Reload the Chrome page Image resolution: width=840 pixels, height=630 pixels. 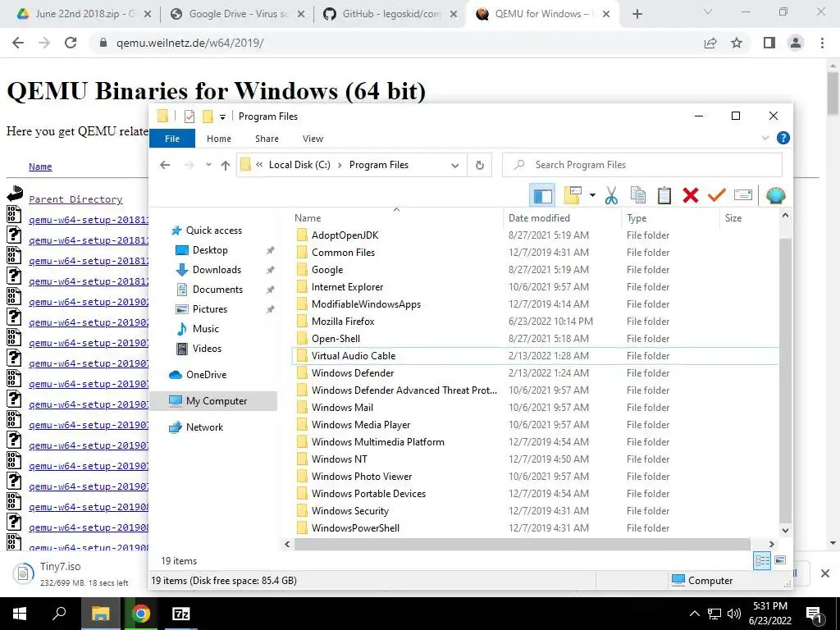pyautogui.click(x=71, y=43)
